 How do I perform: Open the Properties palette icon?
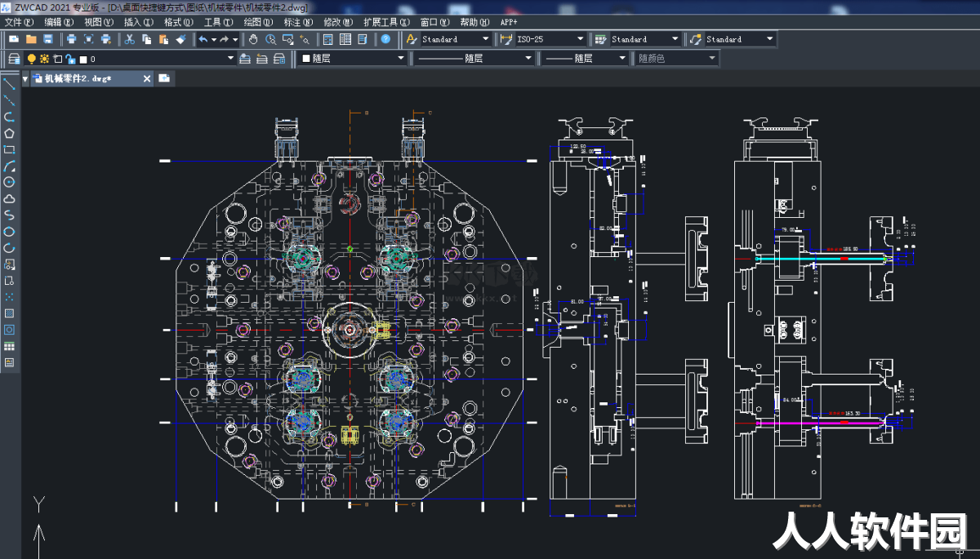[x=327, y=39]
